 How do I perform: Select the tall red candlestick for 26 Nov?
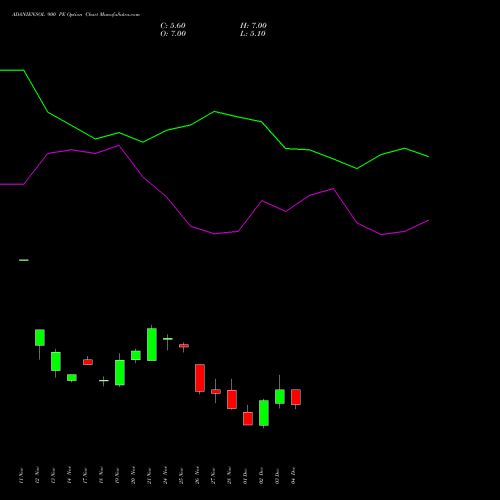tap(200, 378)
